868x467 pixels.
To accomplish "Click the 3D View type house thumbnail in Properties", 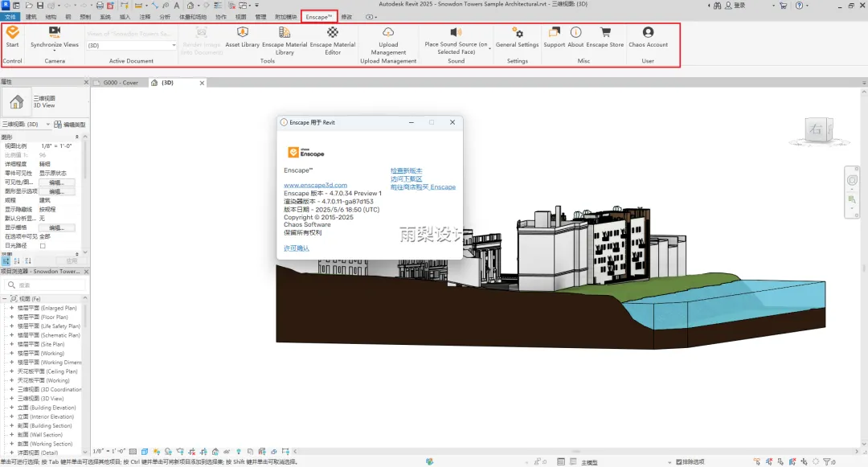I will pyautogui.click(x=17, y=102).
